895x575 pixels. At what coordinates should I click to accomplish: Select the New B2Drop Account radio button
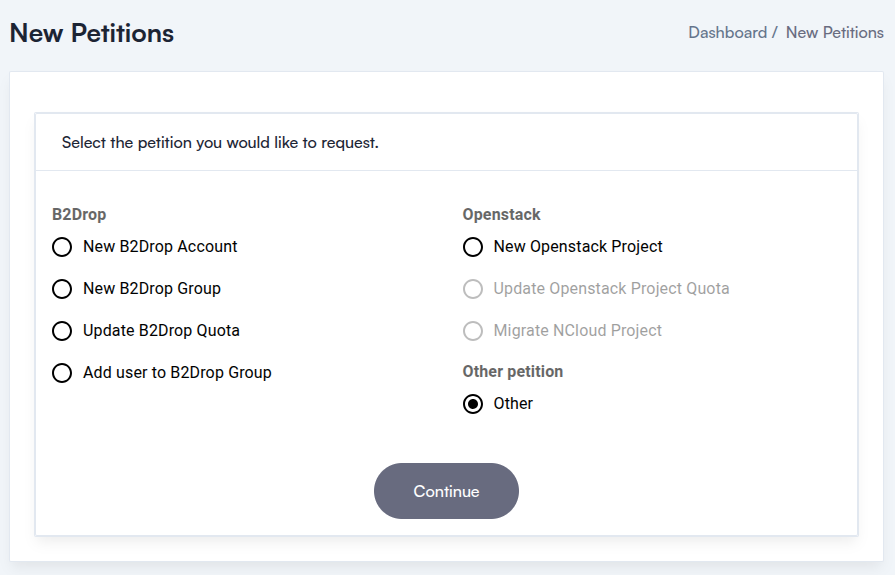[x=62, y=247]
